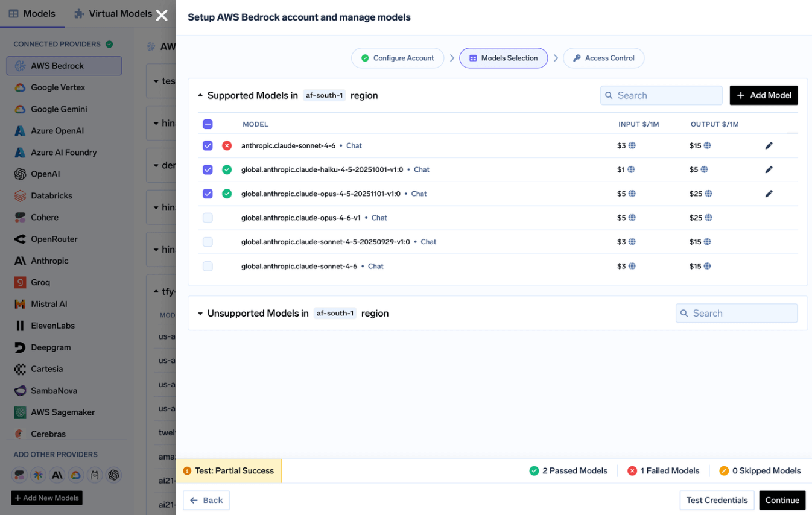
Task: Click green check icon beside 2 Passed Models
Action: (x=534, y=471)
